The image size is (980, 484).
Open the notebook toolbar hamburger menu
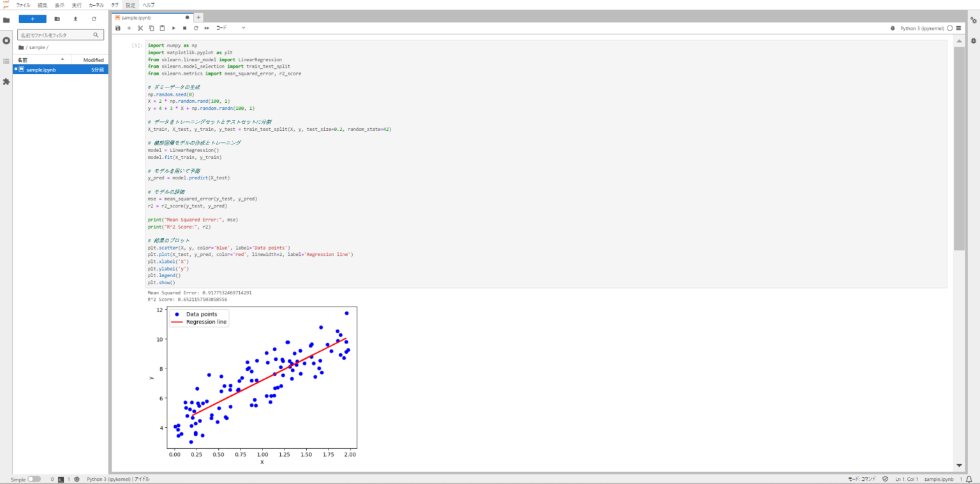958,28
